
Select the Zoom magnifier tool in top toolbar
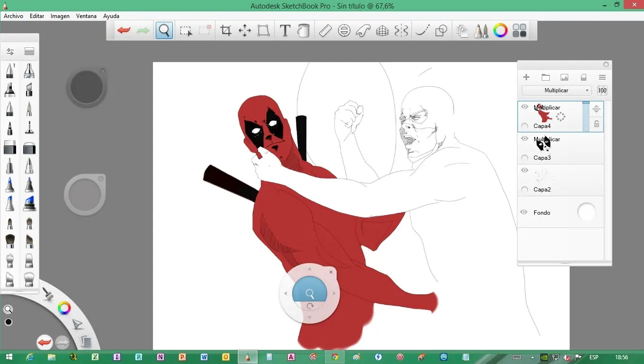point(164,31)
